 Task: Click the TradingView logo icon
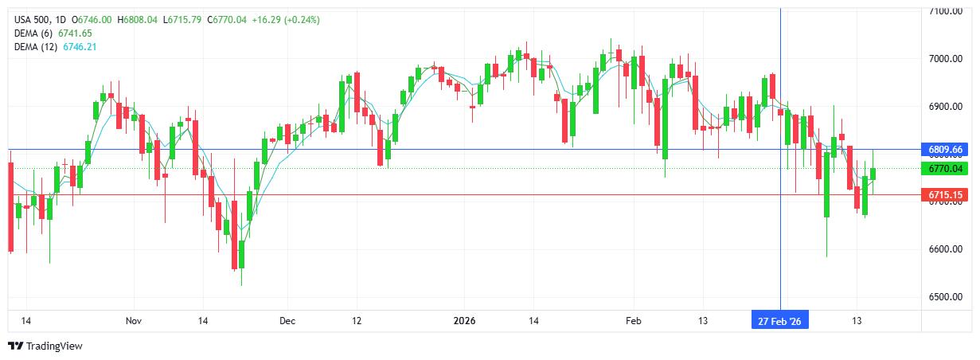pos(15,346)
